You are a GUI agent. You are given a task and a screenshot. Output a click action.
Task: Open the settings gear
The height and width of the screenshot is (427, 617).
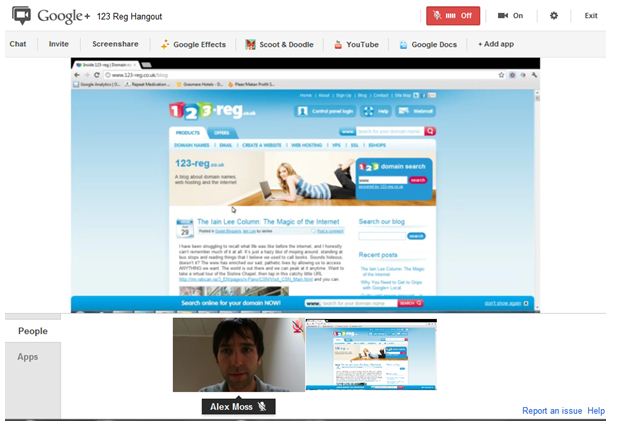point(554,16)
